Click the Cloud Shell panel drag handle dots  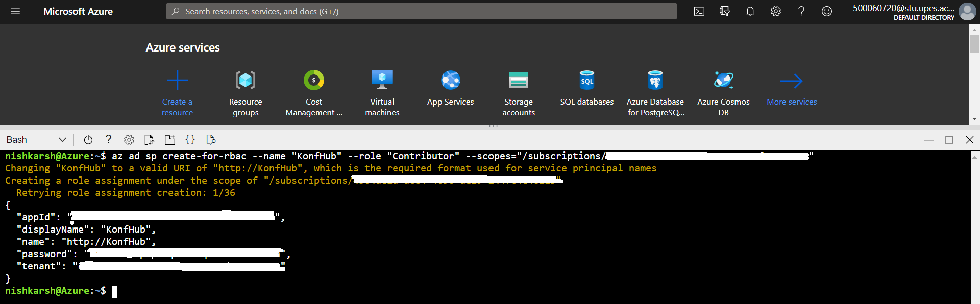point(493,126)
